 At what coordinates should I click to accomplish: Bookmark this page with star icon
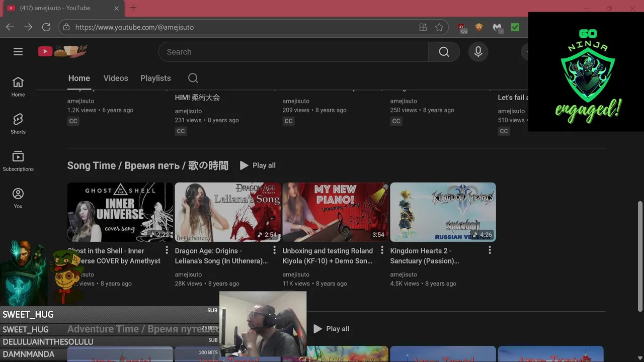click(x=439, y=27)
